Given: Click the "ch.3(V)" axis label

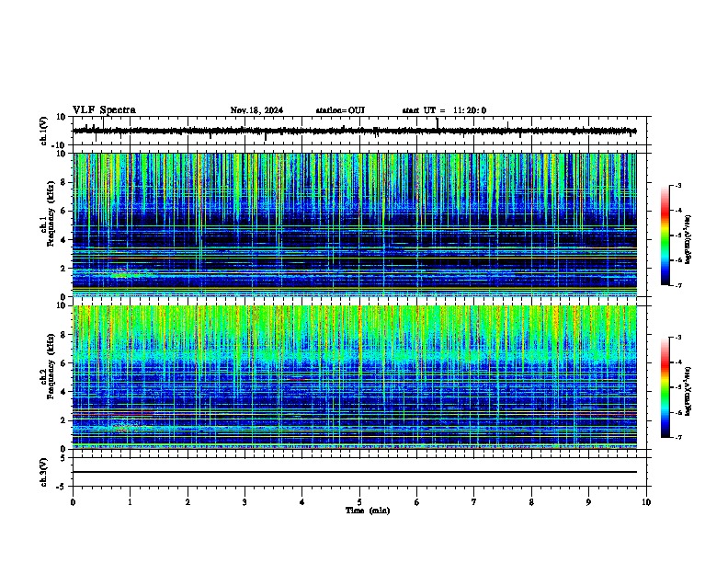Looking at the screenshot, I should coord(44,472).
